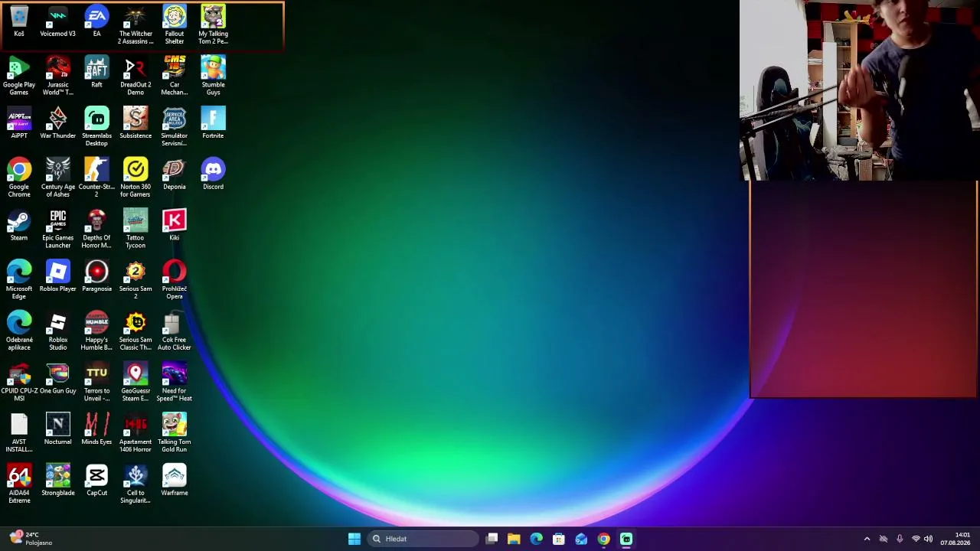Select The Witcher 2 Assassins desktop shortcut

click(x=136, y=25)
